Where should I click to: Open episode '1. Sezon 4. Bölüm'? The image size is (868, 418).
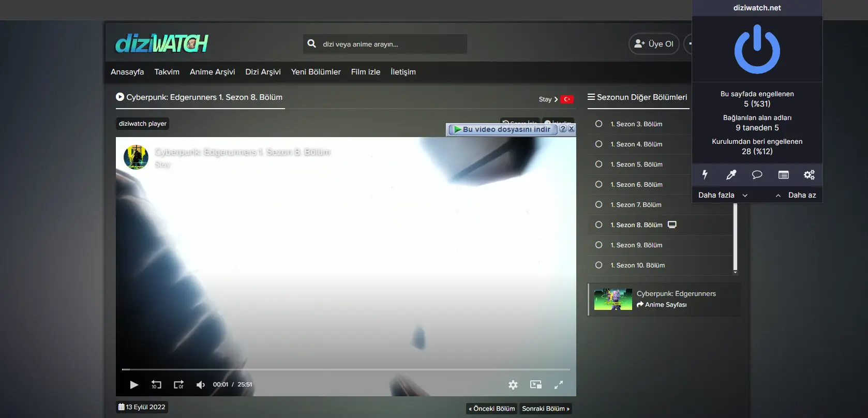(x=636, y=144)
